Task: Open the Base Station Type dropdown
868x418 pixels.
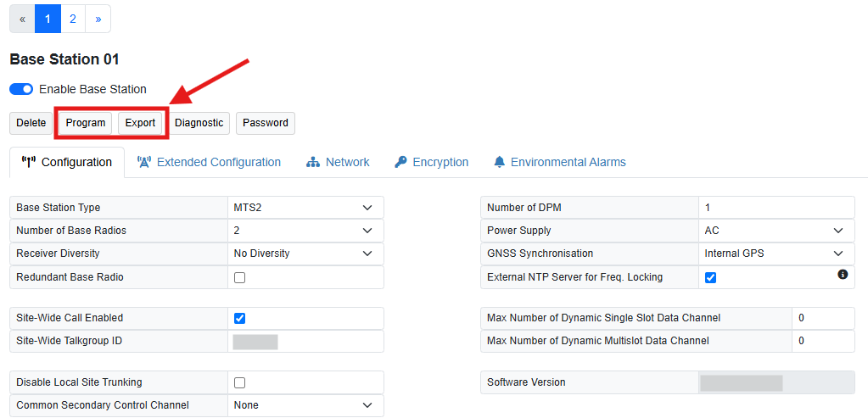Action: (305, 208)
